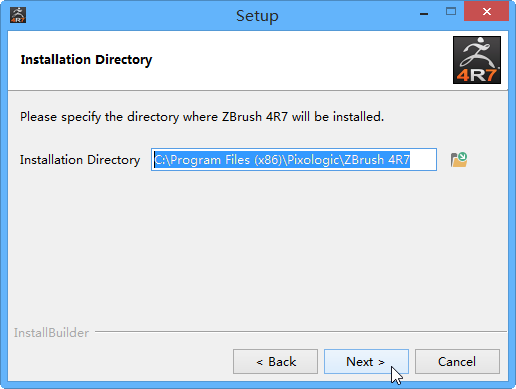Screen dimensions: 516x389
Task: Click the orange 4R7 text on the header logo
Action: [476, 75]
